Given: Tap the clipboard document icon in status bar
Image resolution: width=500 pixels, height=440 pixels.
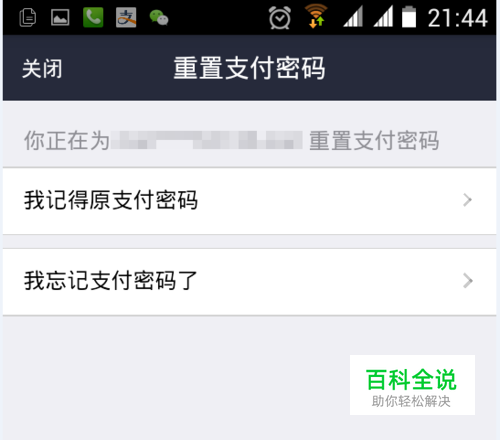Looking at the screenshot, I should coord(28,17).
